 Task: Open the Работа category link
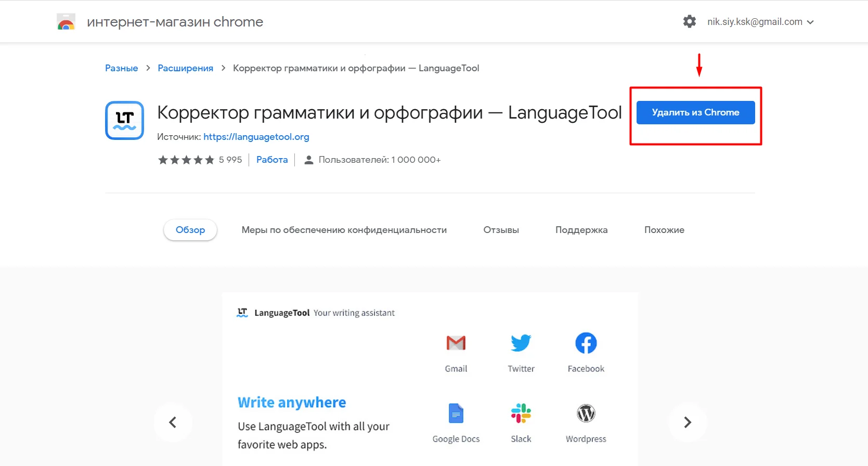[x=272, y=160]
